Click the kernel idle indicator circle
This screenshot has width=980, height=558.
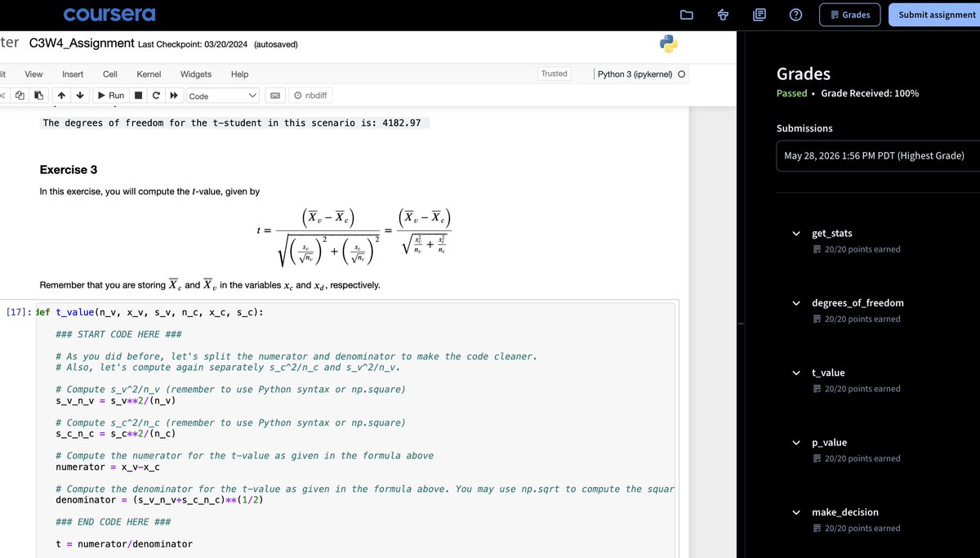pyautogui.click(x=681, y=74)
